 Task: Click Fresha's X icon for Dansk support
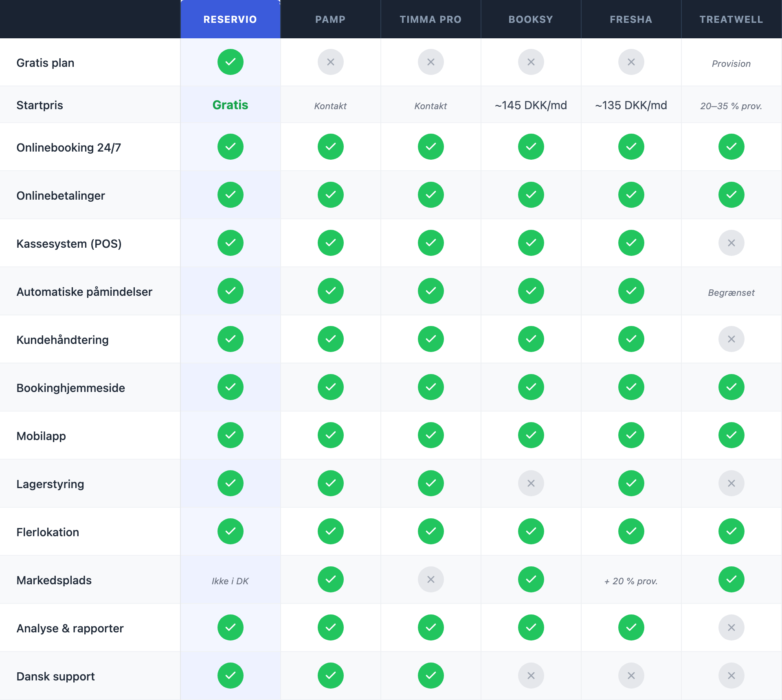coord(631,676)
